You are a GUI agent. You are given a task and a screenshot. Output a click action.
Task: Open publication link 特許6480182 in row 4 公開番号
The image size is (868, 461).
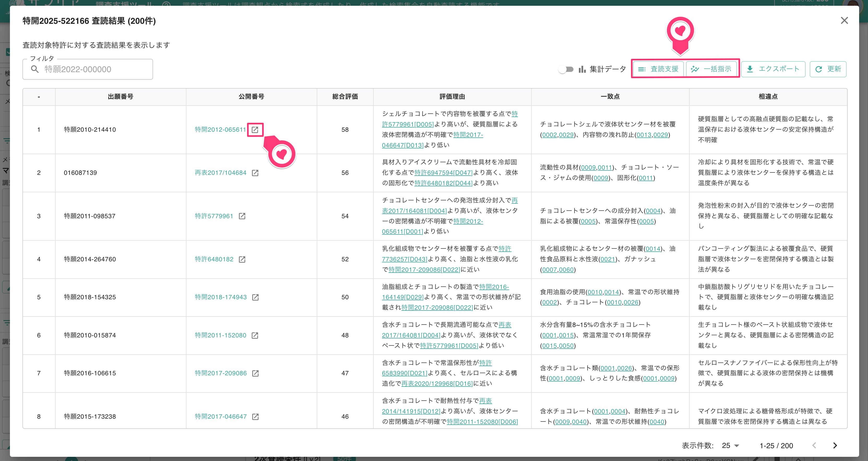214,259
